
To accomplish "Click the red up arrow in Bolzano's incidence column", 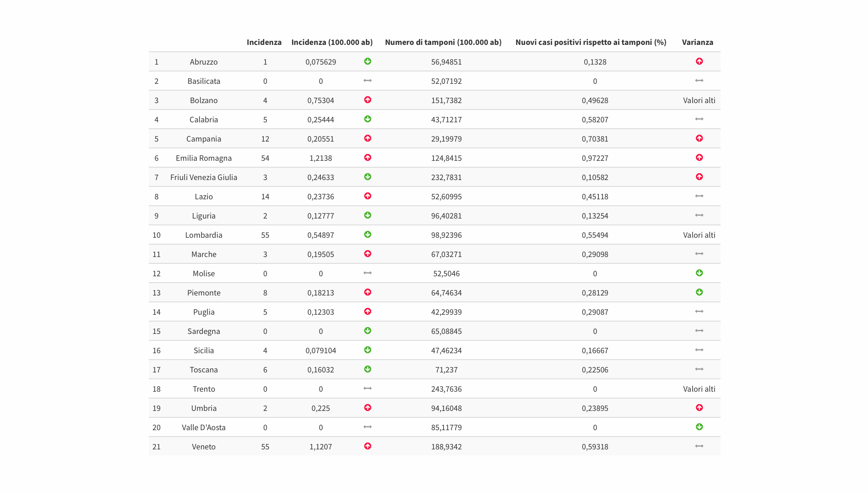I will 367,100.
